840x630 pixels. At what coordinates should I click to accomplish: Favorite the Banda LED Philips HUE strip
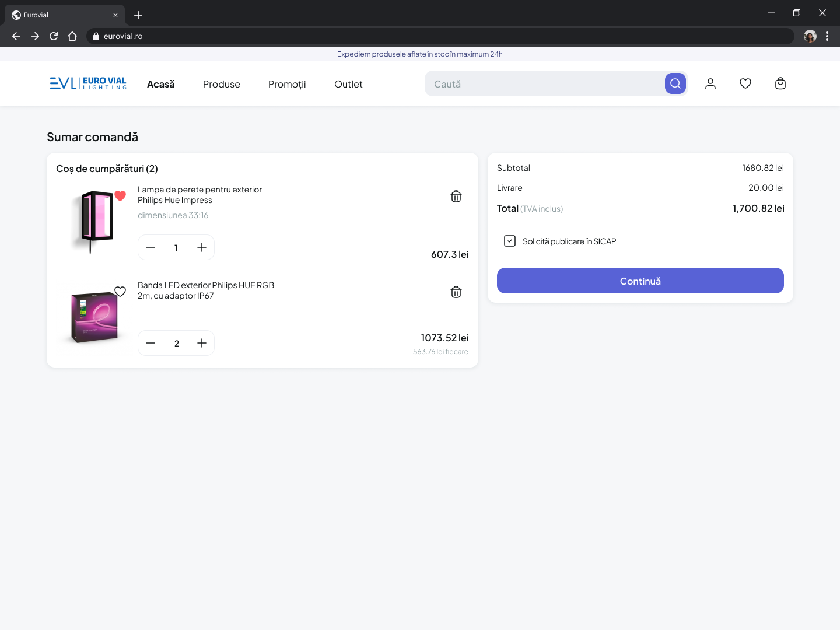120,292
